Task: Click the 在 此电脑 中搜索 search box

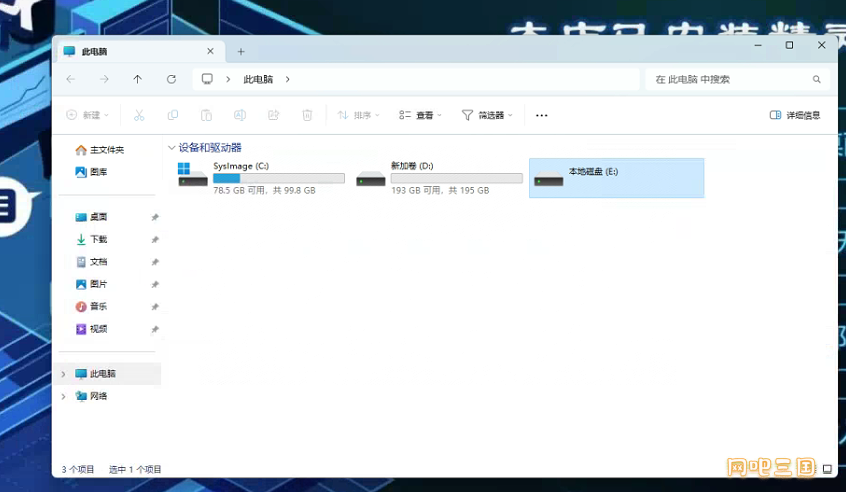Action: (x=737, y=79)
